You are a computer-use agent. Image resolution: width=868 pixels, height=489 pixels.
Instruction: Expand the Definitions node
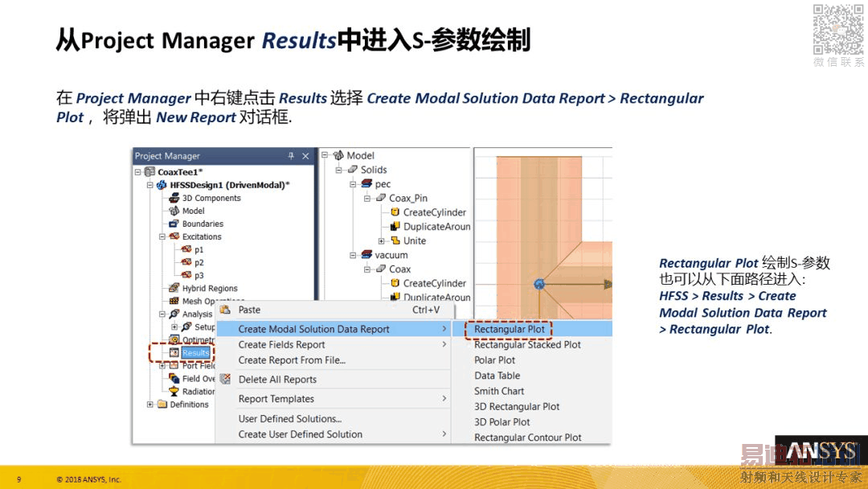(150, 405)
